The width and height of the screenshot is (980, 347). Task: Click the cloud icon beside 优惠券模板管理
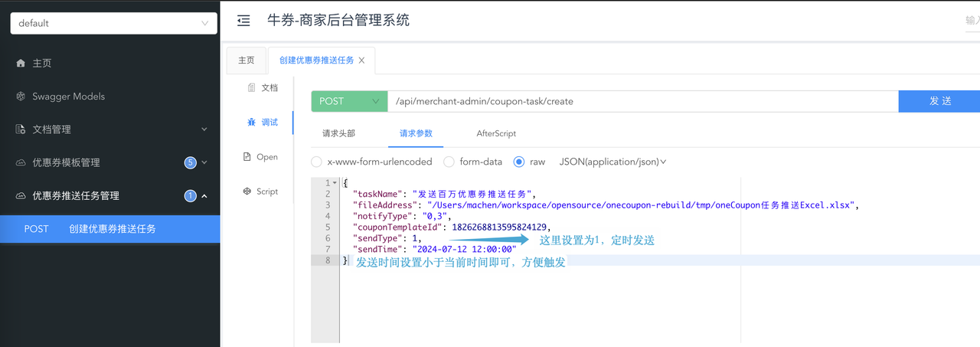[21, 162]
